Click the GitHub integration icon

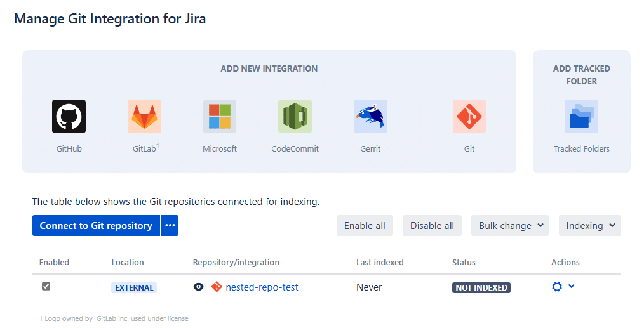[69, 117]
